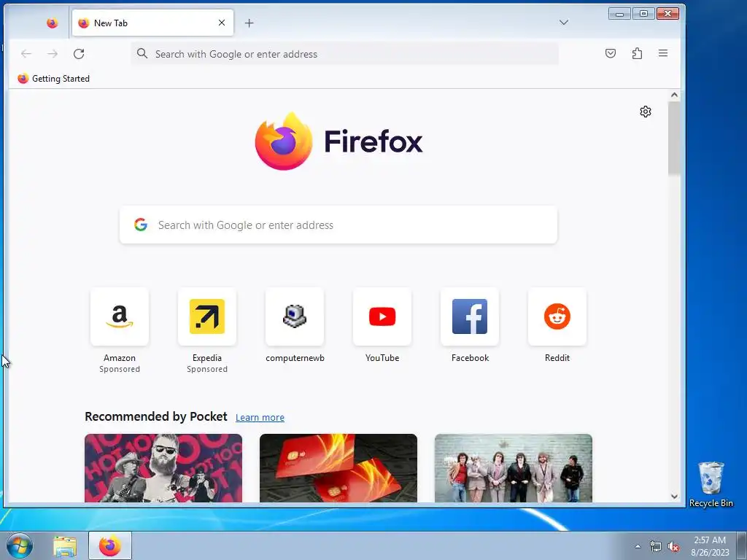747x560 pixels.
Task: Close the New Tab tab
Action: tap(222, 23)
